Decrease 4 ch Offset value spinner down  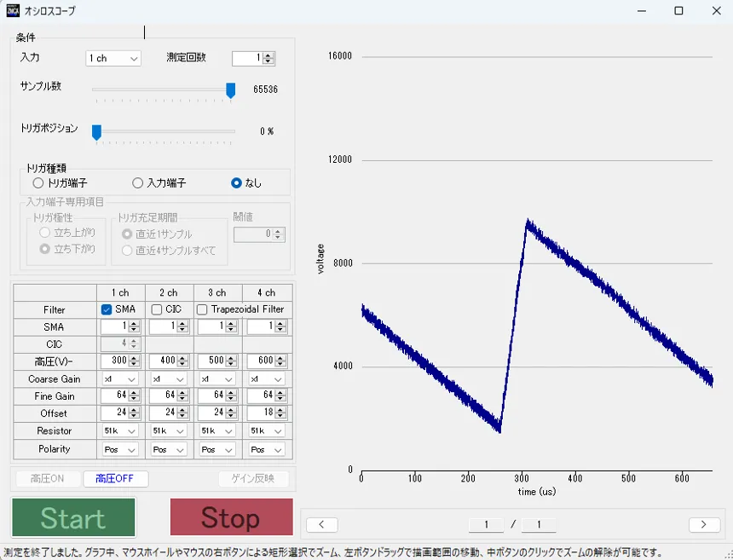point(280,416)
